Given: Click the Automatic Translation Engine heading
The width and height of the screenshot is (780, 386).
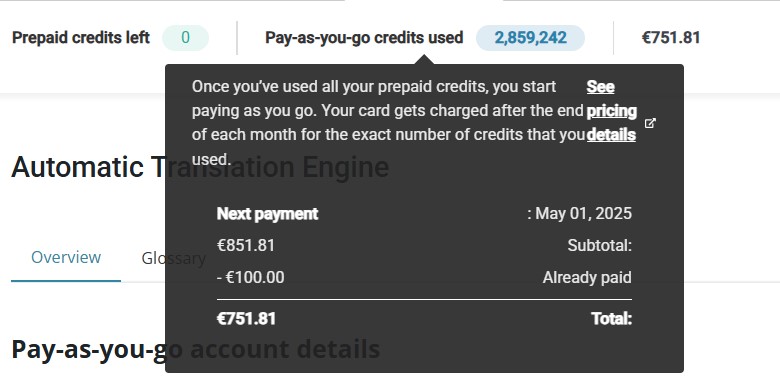Looking at the screenshot, I should (200, 167).
